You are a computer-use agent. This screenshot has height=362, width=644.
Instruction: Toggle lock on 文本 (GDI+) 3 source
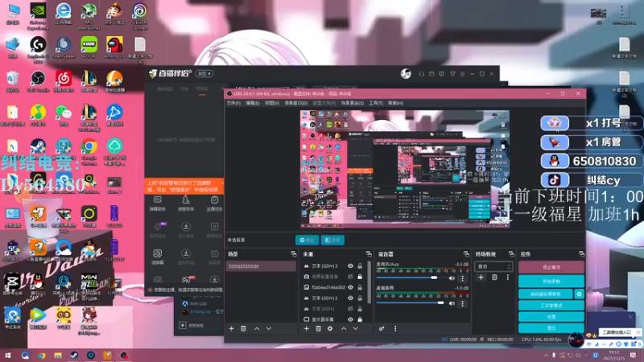tap(360, 266)
